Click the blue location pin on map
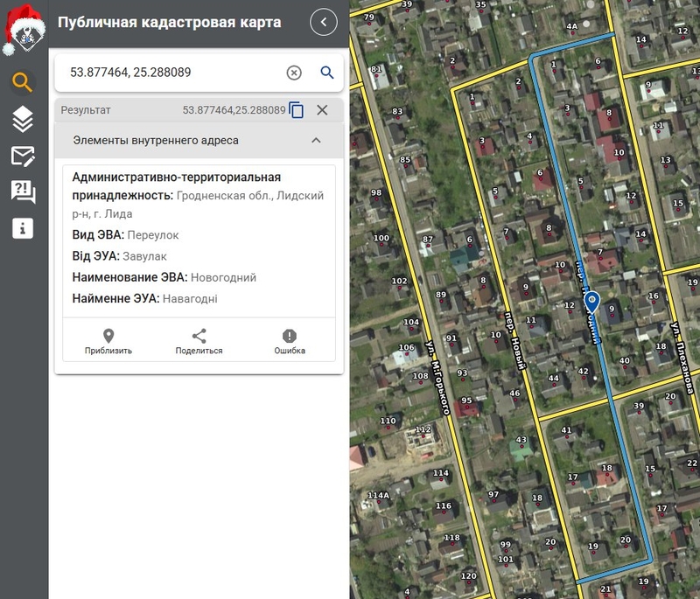Image resolution: width=700 pixels, height=599 pixels. click(x=591, y=302)
